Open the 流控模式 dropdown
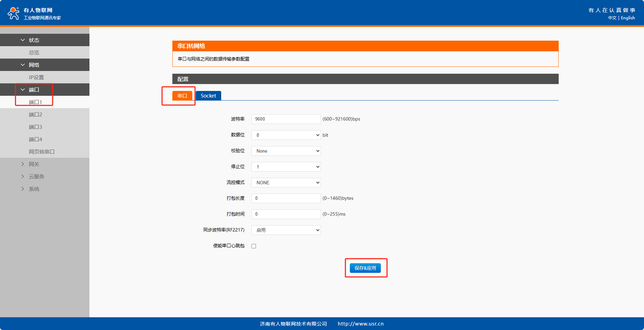Viewport: 644px width, 330px height. (x=286, y=183)
